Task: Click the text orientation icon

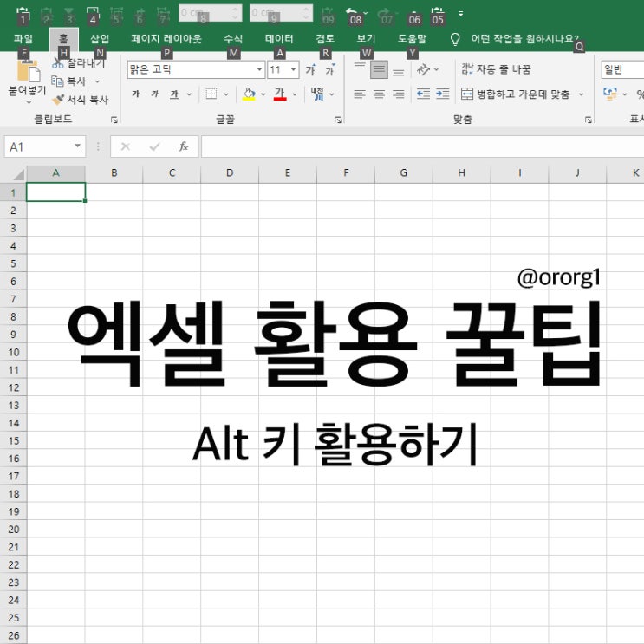Action: pyautogui.click(x=423, y=70)
